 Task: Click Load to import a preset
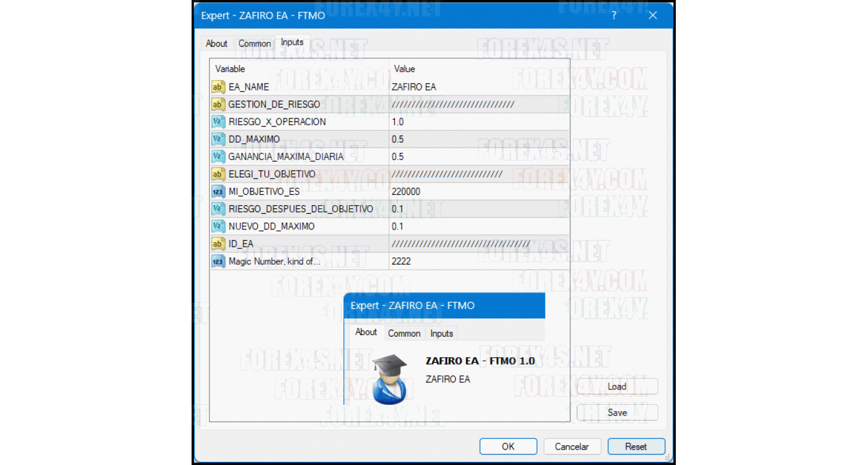[616, 386]
